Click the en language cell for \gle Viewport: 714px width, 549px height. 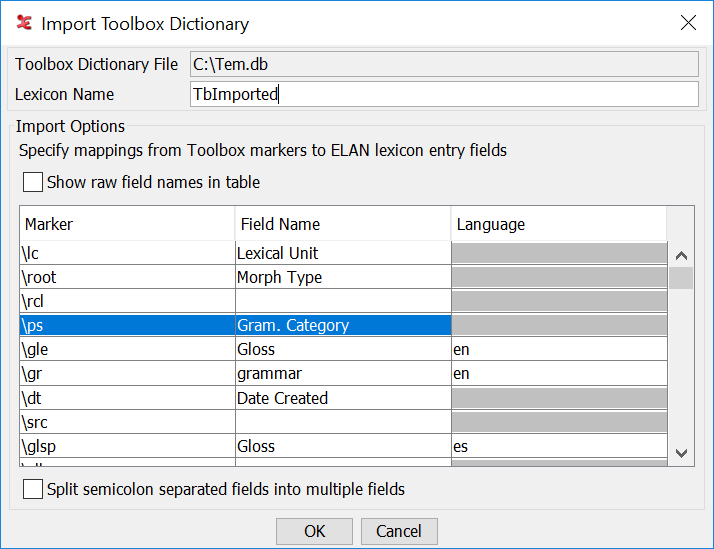tap(560, 350)
